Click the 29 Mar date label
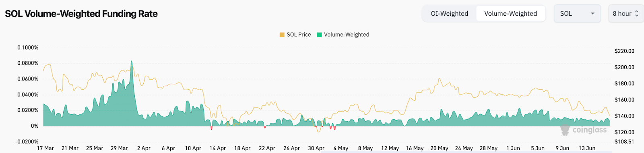This screenshot has width=644, height=153. pyautogui.click(x=119, y=148)
